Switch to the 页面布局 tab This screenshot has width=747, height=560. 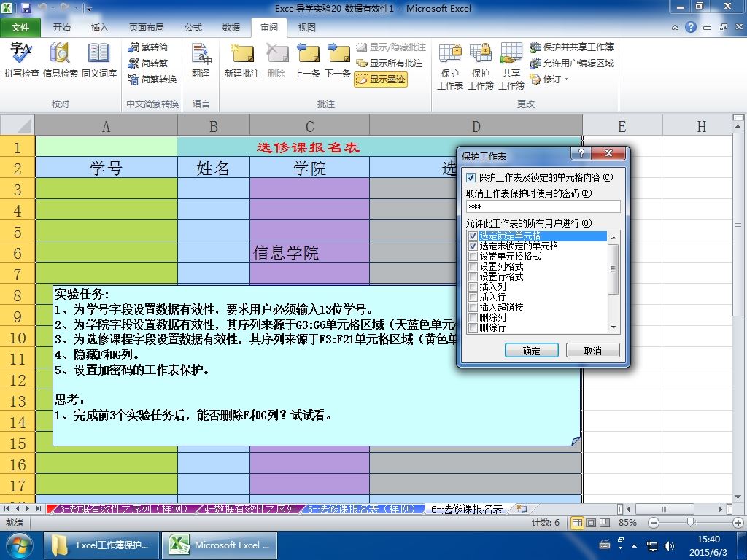(x=146, y=28)
